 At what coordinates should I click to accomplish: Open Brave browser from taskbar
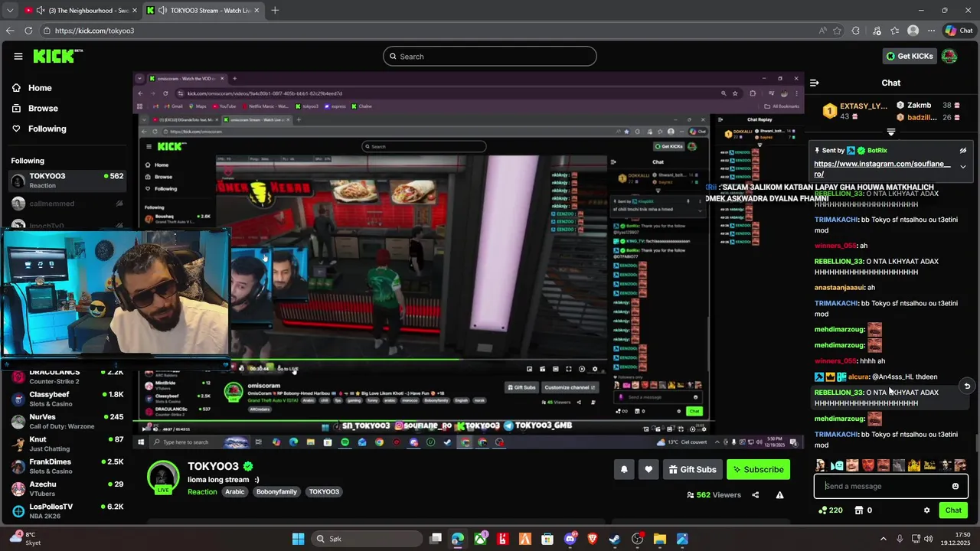point(592,539)
